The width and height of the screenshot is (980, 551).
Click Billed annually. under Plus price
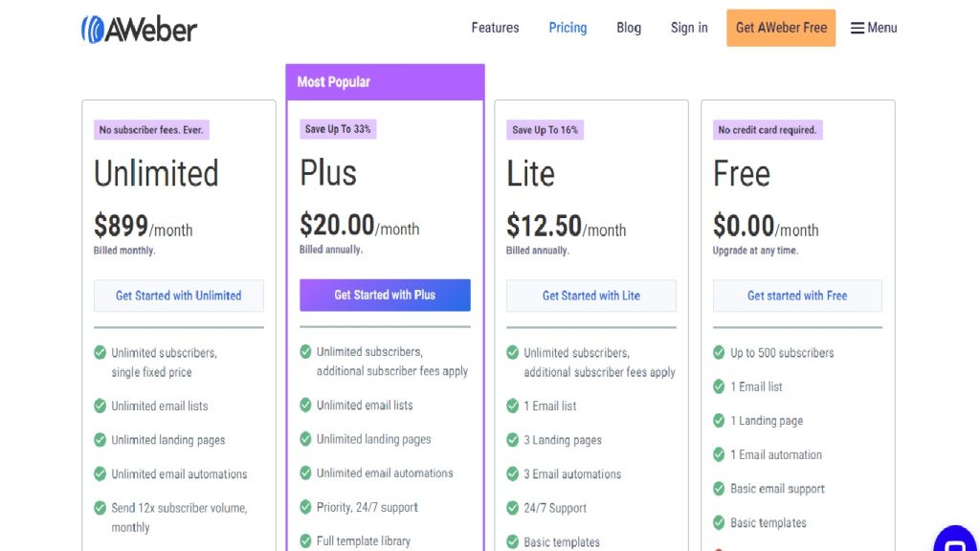pos(330,250)
